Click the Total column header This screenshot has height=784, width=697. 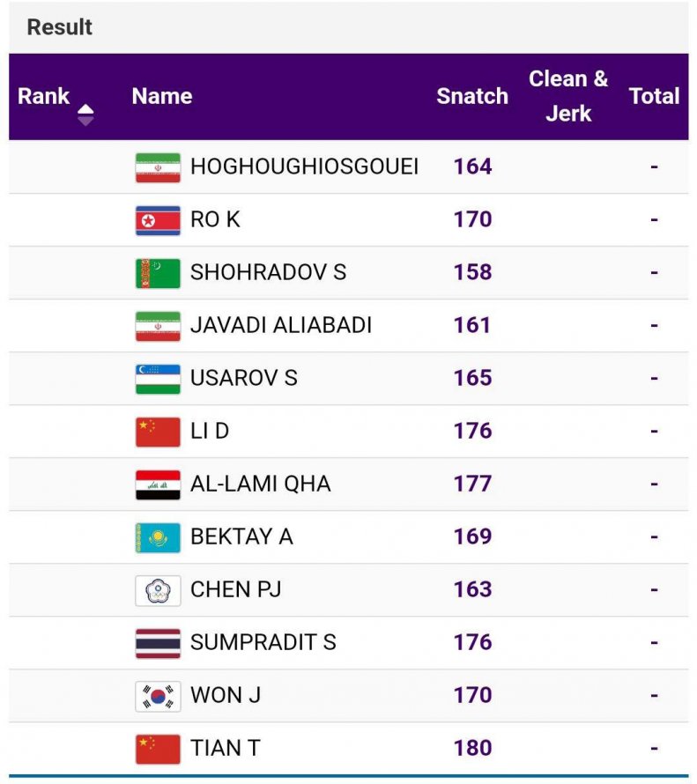click(654, 96)
